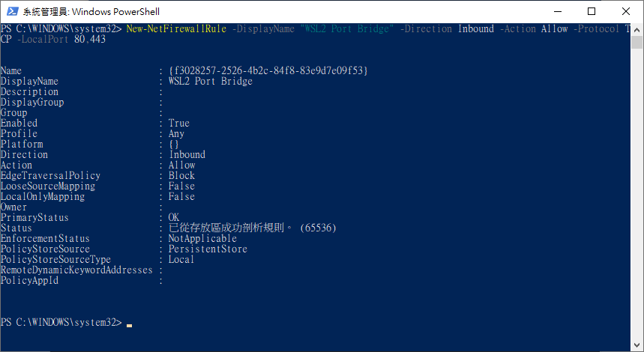Click the PolicyStoreSourceType Local value
The height and width of the screenshot is (352, 644).
181,259
